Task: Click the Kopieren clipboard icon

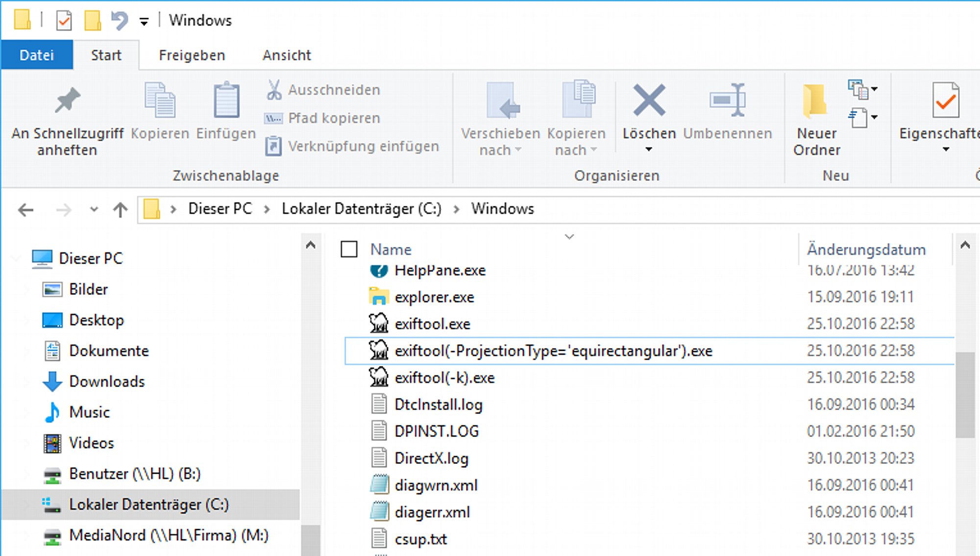Action: 160,100
